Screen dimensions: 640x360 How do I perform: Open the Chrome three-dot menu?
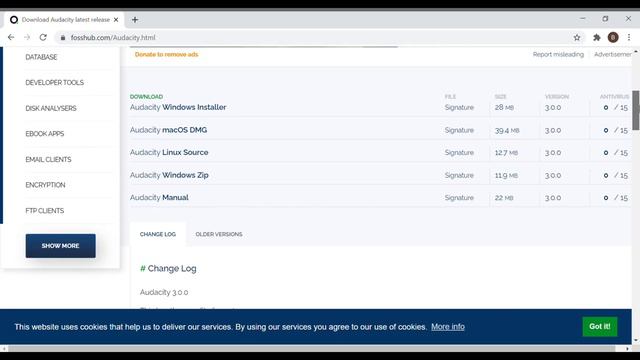(629, 38)
